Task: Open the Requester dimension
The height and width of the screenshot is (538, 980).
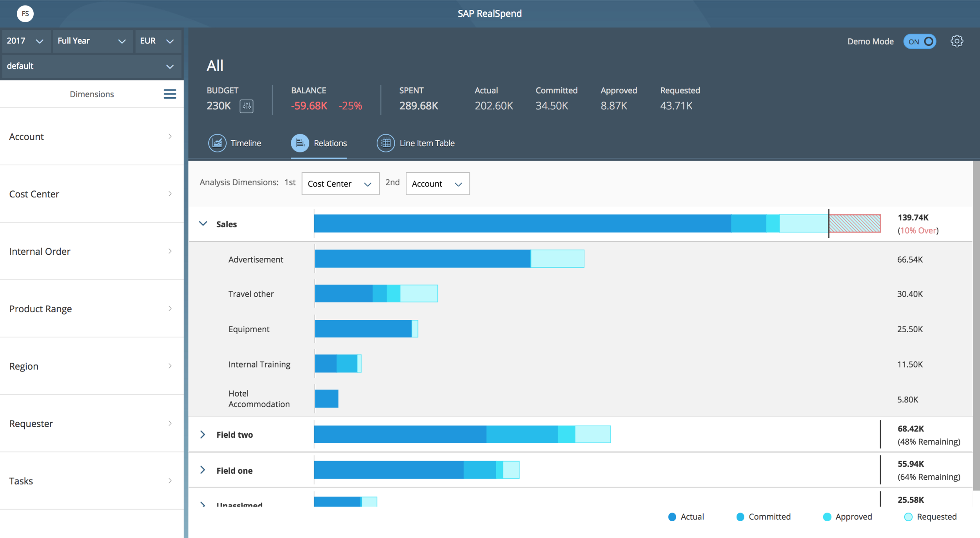Action: click(92, 424)
